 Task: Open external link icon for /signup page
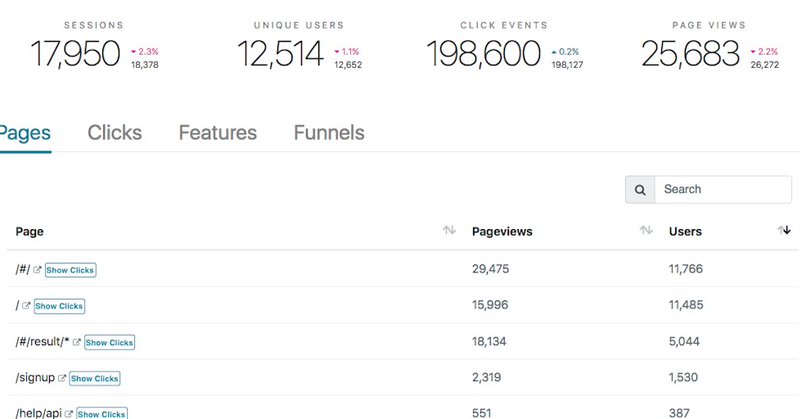click(62, 378)
